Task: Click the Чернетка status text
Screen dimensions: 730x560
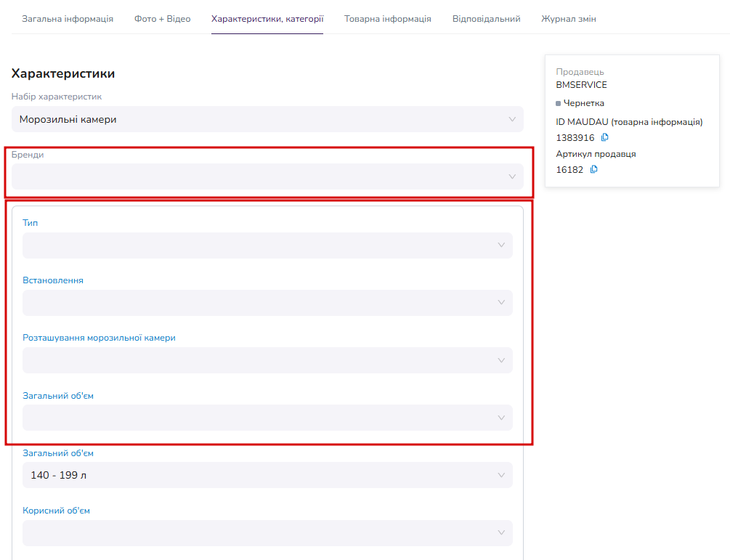Action: [584, 103]
